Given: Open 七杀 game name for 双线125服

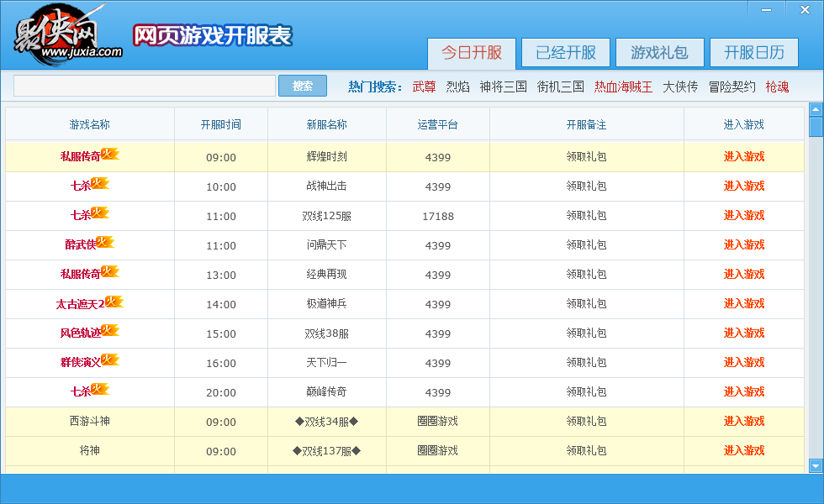Looking at the screenshot, I should [x=81, y=215].
